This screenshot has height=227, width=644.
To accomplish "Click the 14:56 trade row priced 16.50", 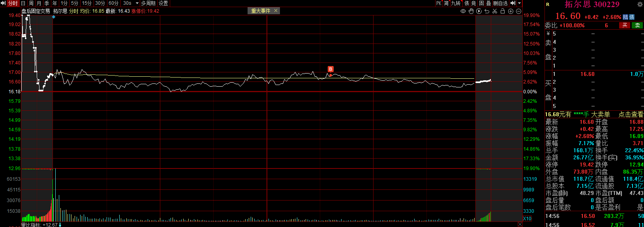I will tap(594, 216).
